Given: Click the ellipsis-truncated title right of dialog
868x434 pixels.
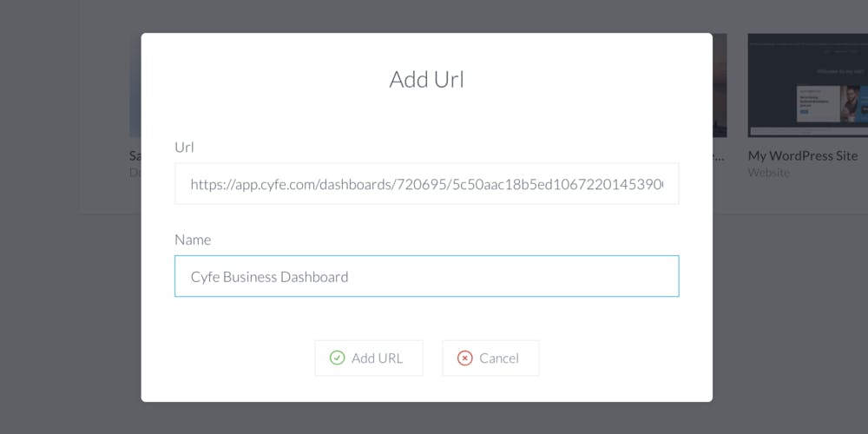Looking at the screenshot, I should pos(719,156).
